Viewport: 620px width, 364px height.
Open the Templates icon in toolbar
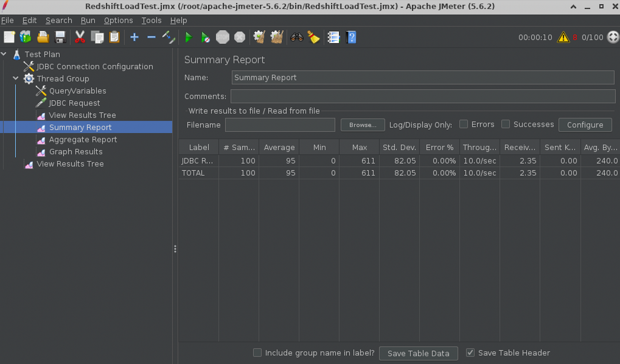(26, 37)
